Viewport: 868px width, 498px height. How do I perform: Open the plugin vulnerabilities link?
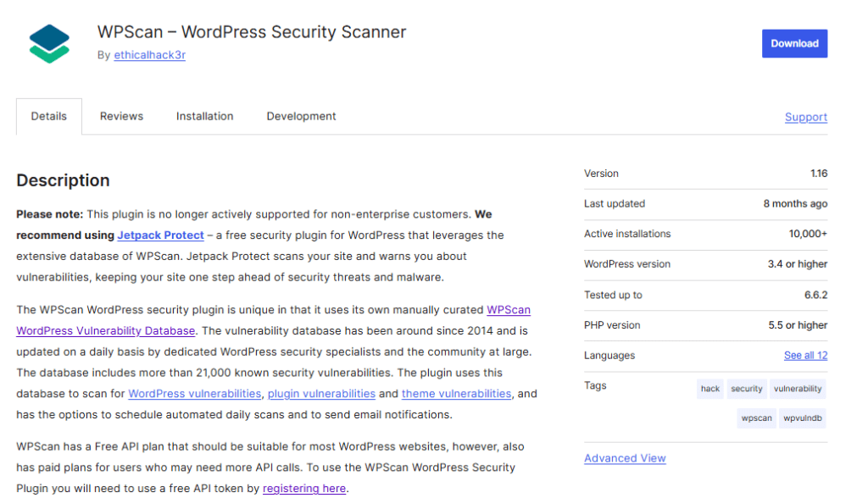321,394
